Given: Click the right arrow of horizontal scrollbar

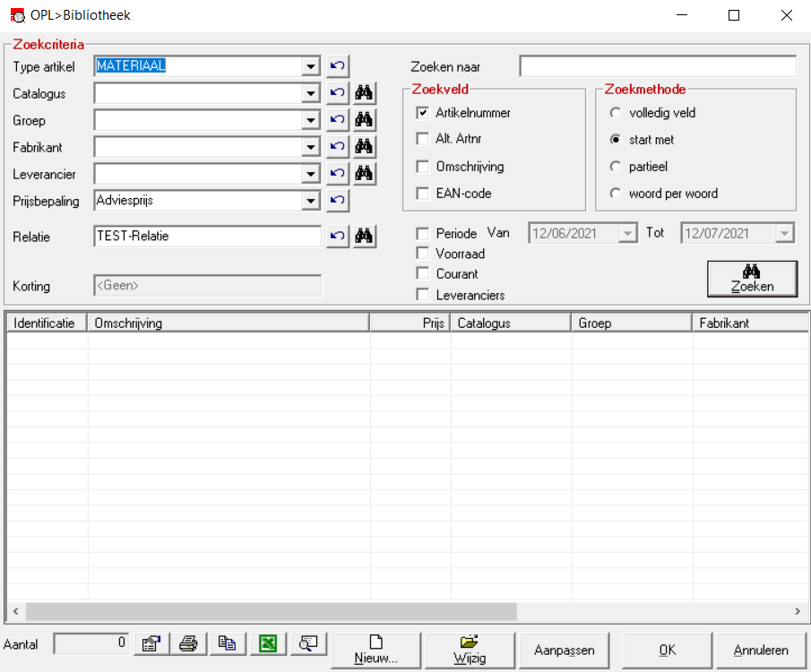Looking at the screenshot, I should point(797,611).
